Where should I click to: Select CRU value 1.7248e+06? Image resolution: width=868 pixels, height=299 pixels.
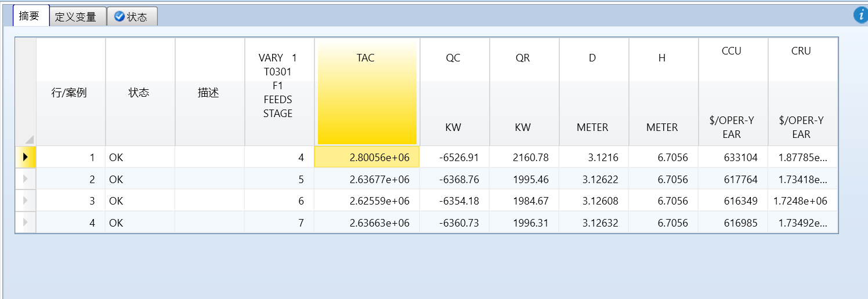802,200
